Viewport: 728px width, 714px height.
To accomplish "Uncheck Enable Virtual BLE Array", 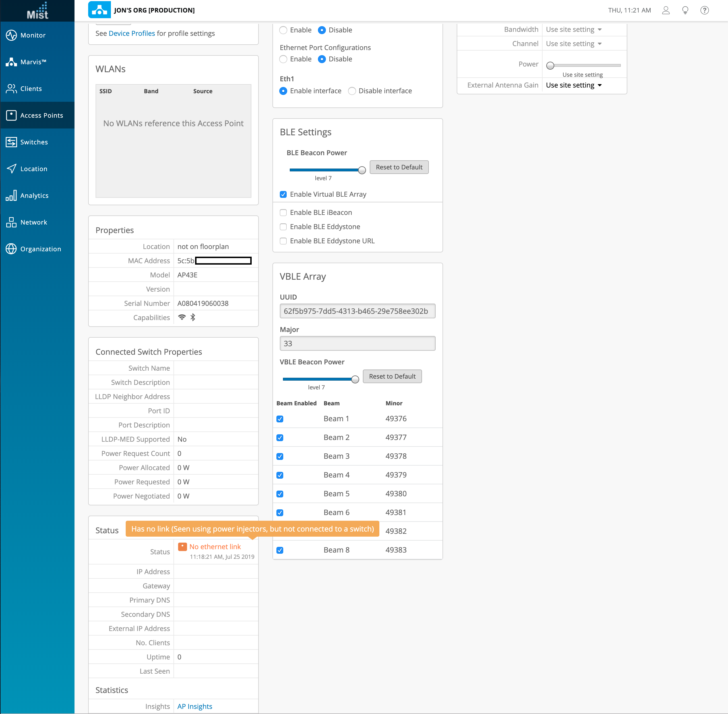I will coord(283,194).
